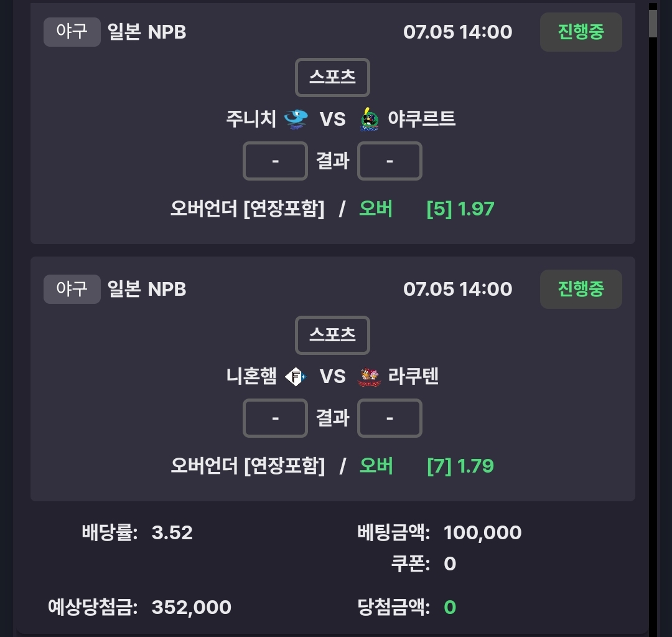The image size is (672, 637).
Task: Click the 100,000 betting amount value
Action: coord(483,533)
